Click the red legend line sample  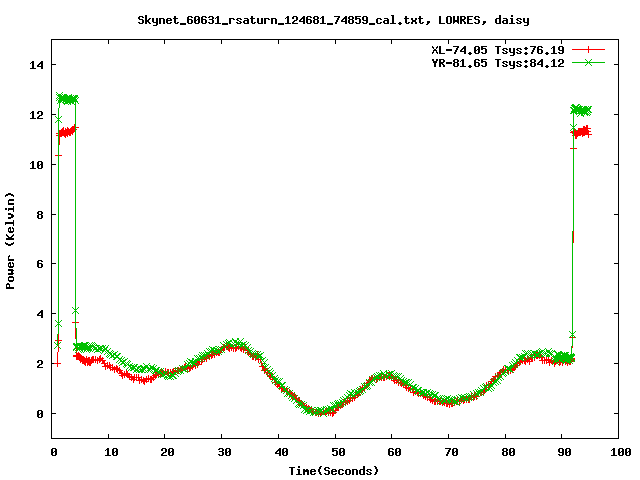click(588, 50)
